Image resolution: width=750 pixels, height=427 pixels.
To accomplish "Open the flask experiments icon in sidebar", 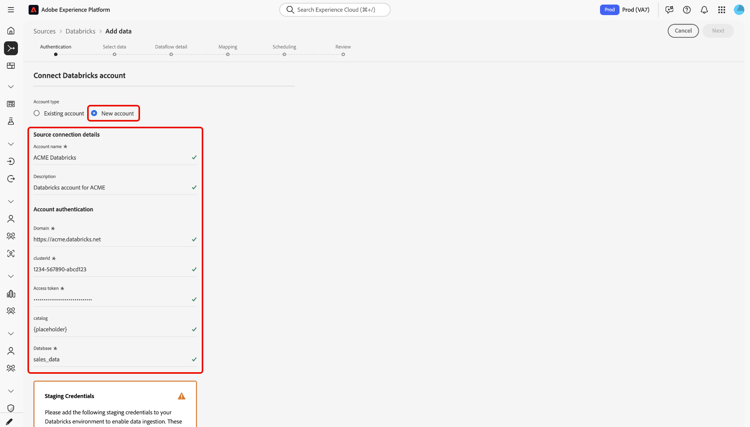I will point(11,121).
